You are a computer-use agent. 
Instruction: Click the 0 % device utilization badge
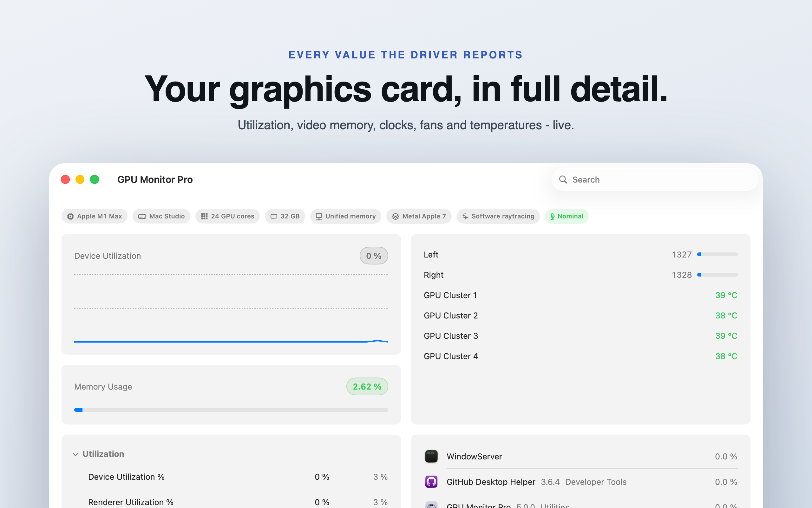click(374, 256)
